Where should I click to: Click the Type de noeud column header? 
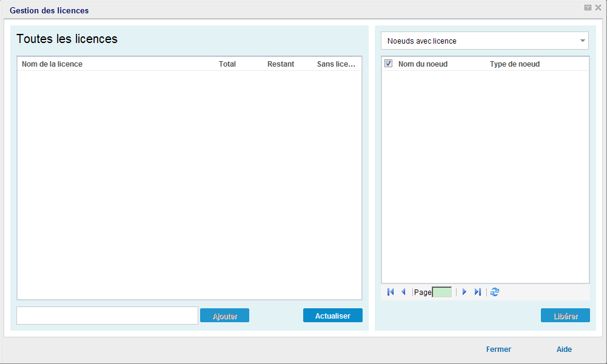pos(515,63)
